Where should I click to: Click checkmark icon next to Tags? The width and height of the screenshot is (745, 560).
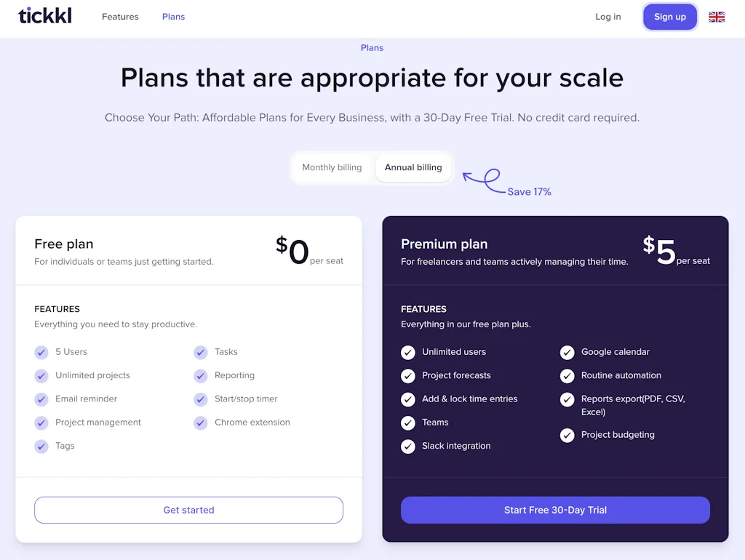[x=41, y=447]
